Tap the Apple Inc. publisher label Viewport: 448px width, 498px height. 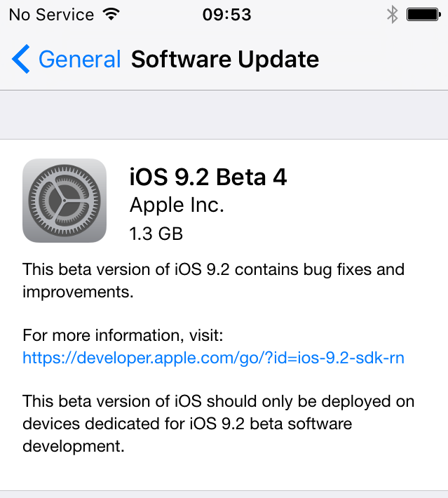point(177,206)
